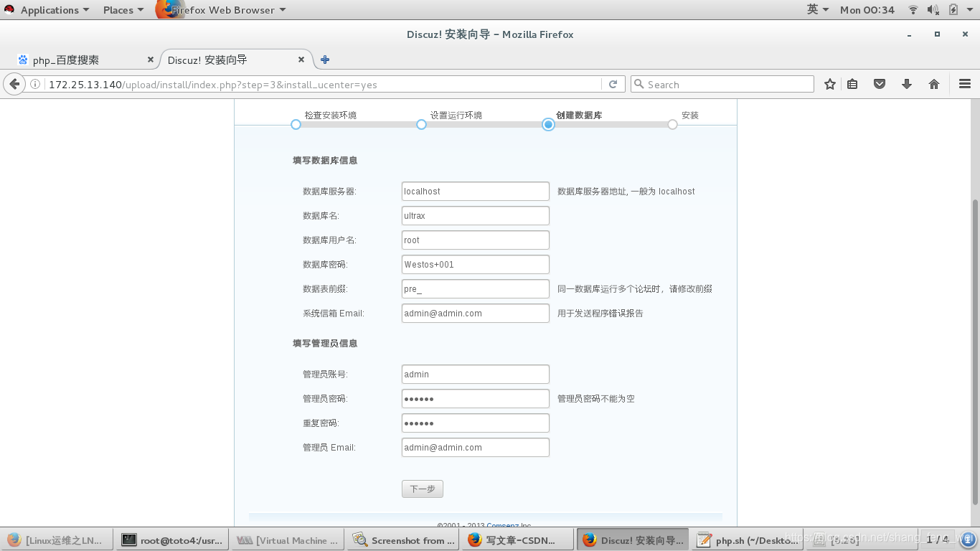Open the Firefox hamburger menu
The image size is (980, 551).
[965, 84]
